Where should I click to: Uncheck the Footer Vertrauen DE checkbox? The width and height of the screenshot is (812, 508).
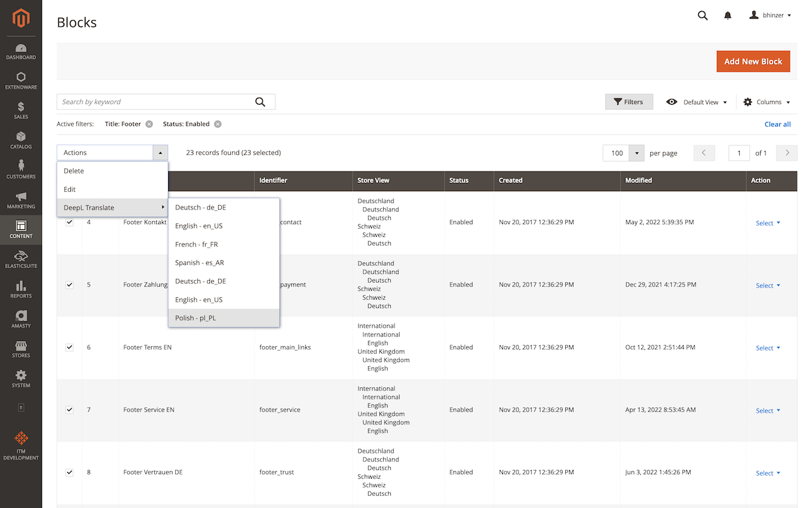tap(69, 472)
